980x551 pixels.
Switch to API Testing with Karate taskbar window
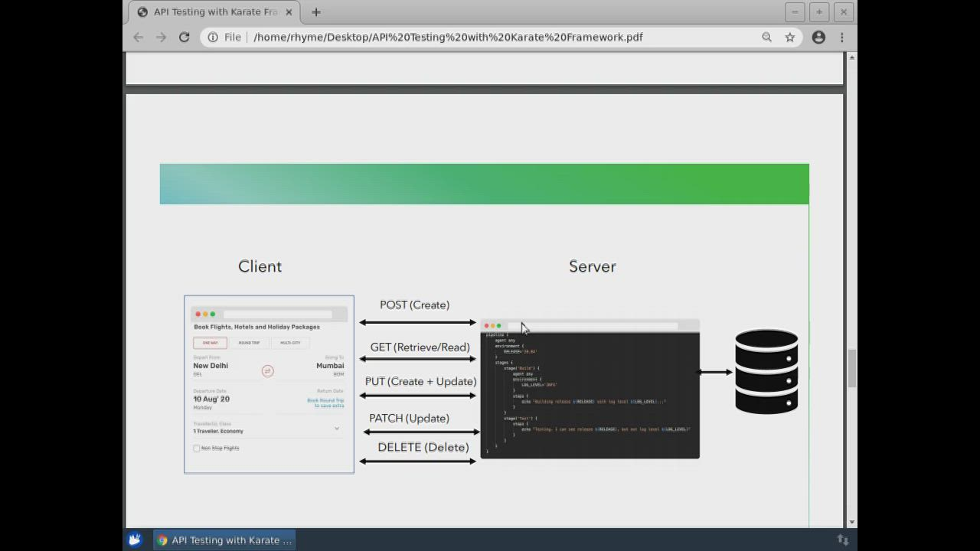(x=226, y=540)
